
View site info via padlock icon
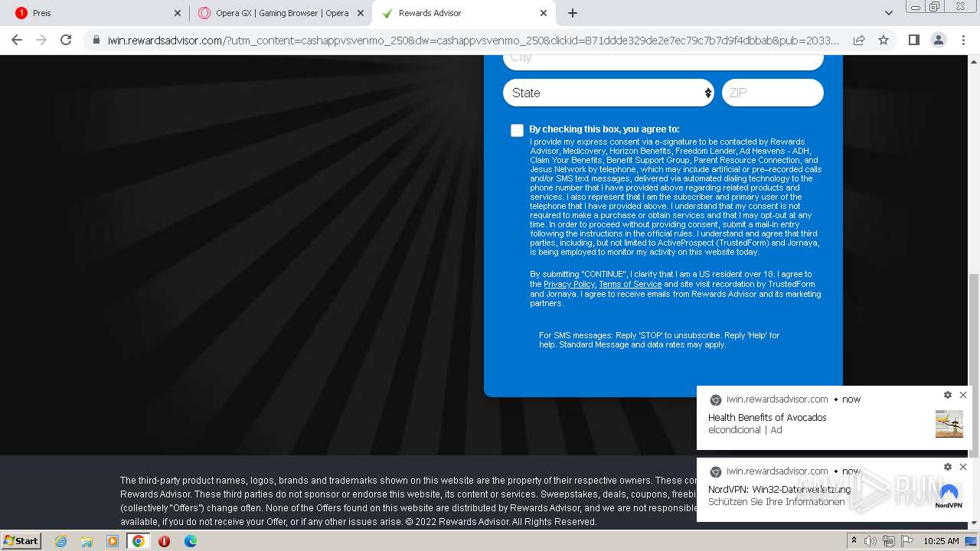click(x=96, y=40)
